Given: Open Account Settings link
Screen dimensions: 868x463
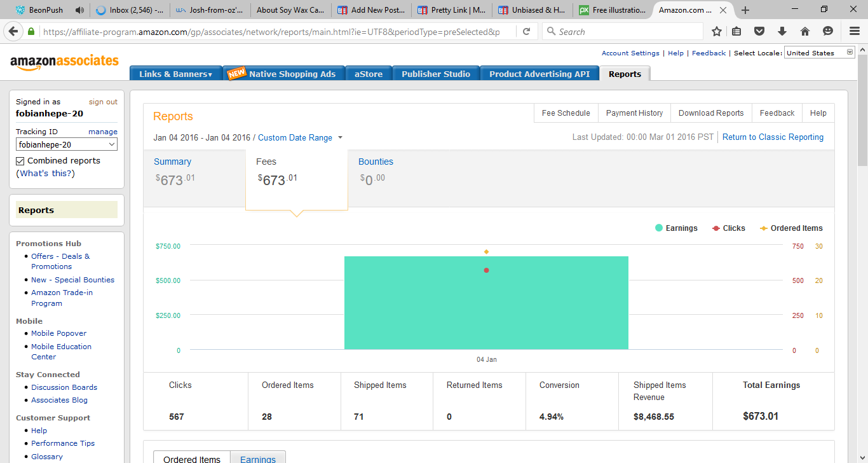Looking at the screenshot, I should point(630,53).
